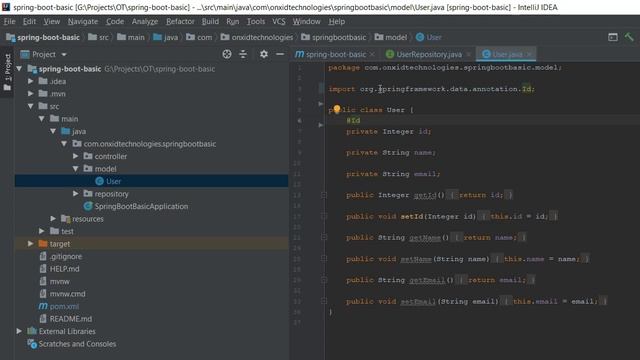Viewport: 640px width, 360px height.
Task: Open the Refactor menu
Action: click(180, 21)
